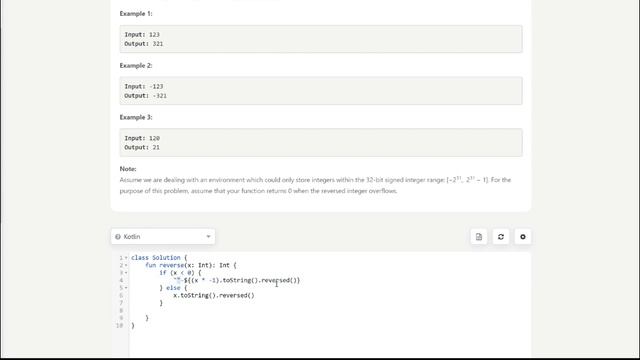This screenshot has height=360, width=640.
Task: Click the line 4 toString().reversed() code
Action: click(237, 280)
